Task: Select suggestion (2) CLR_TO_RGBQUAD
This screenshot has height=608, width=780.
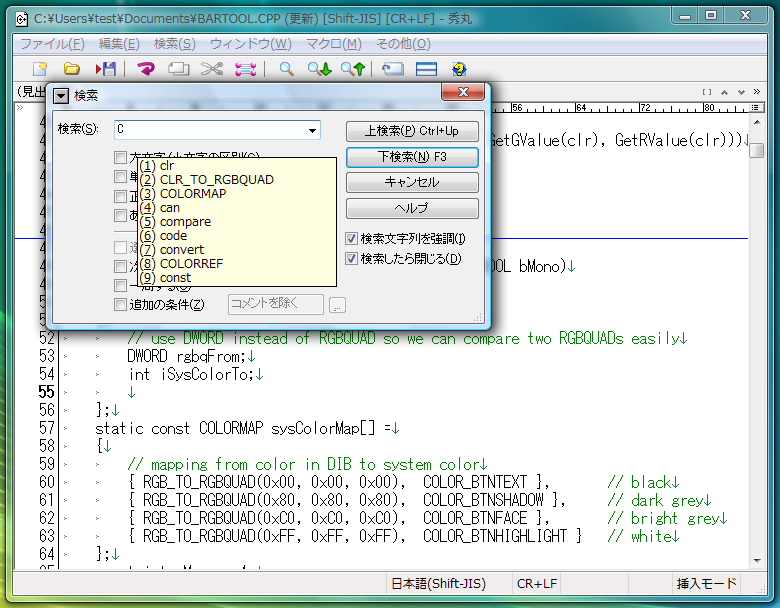Action: [237, 180]
